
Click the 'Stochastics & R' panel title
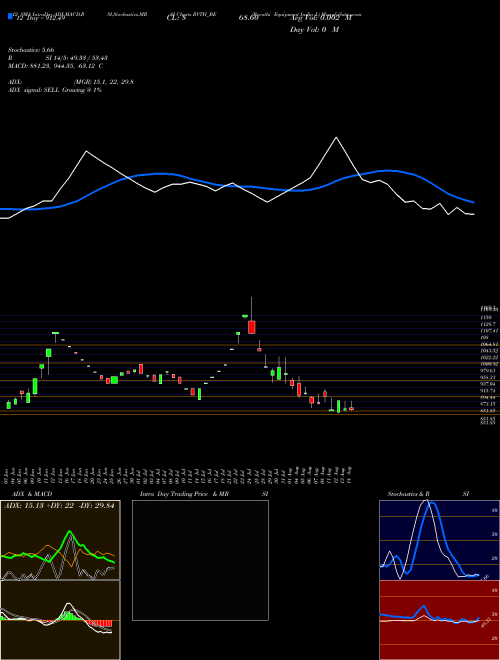click(409, 494)
